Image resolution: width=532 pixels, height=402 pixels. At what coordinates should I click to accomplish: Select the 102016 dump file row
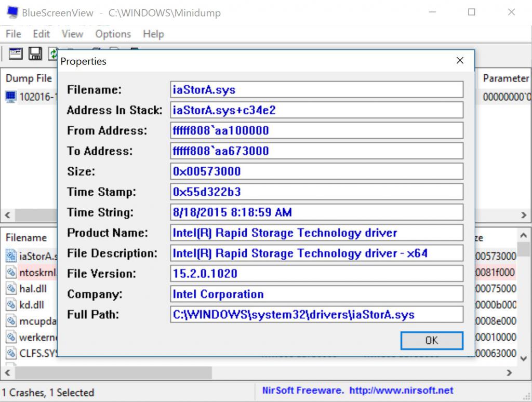click(x=31, y=97)
